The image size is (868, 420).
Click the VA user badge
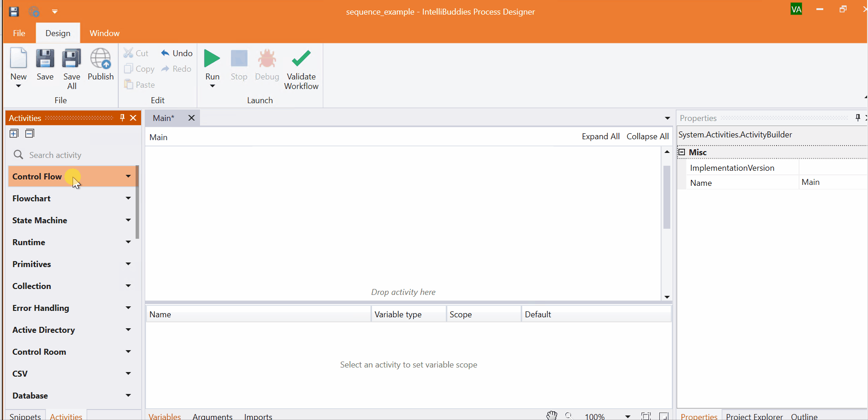pyautogui.click(x=796, y=9)
